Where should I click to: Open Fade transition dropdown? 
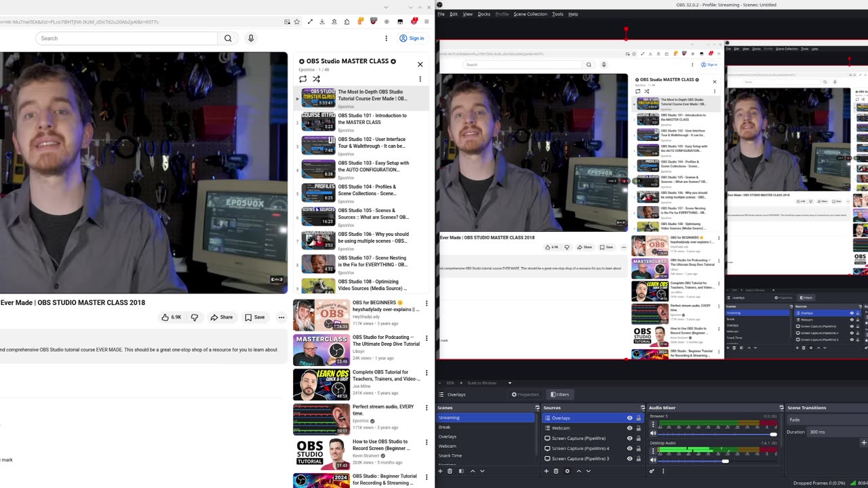click(827, 420)
